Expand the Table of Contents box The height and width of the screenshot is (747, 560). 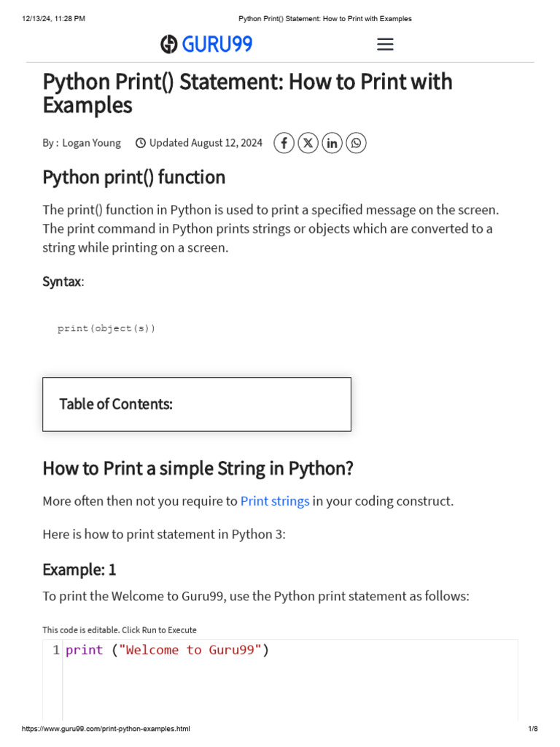click(x=197, y=404)
